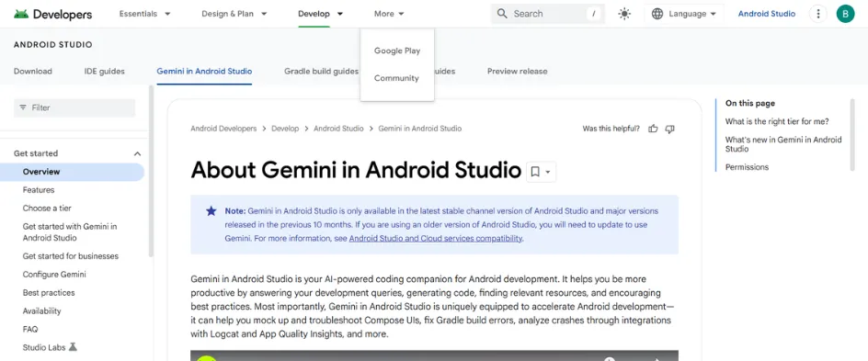Jump to What's new in Gemini section

pyautogui.click(x=783, y=144)
